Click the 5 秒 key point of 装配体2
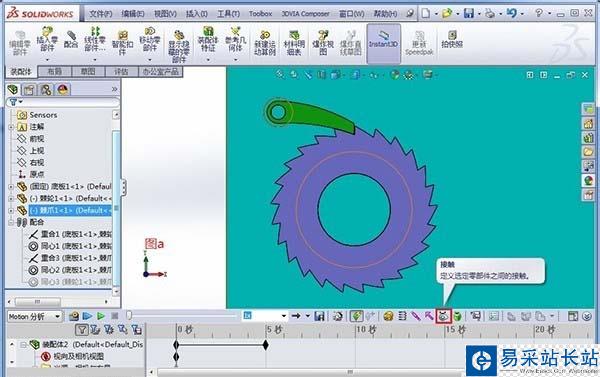Screen dimensions: 600x377 pos(266,345)
